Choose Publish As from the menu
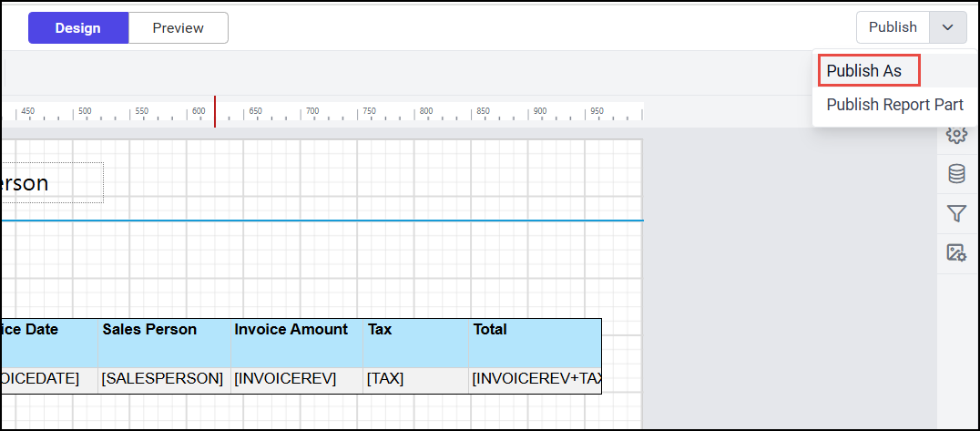 (x=863, y=70)
